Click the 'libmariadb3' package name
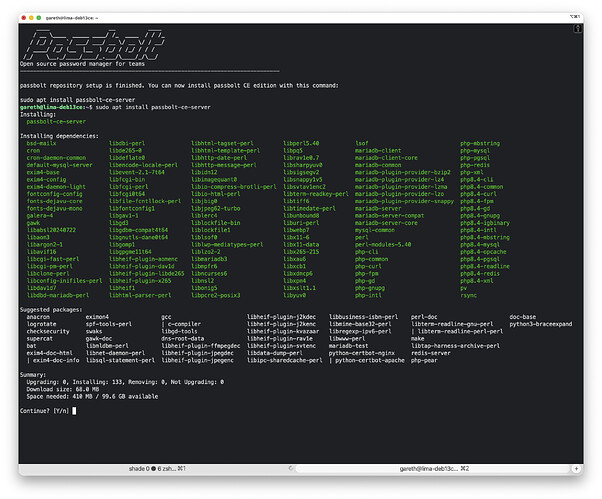602x499 pixels. (x=209, y=259)
